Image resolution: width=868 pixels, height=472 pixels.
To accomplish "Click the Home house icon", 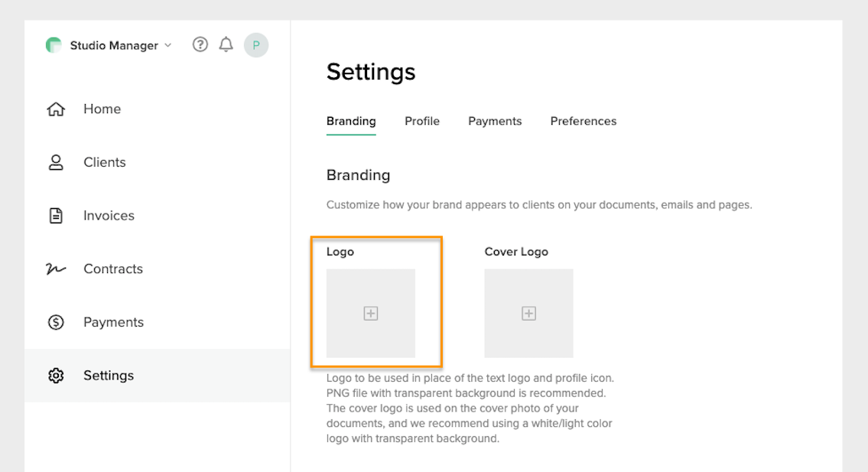I will point(56,109).
